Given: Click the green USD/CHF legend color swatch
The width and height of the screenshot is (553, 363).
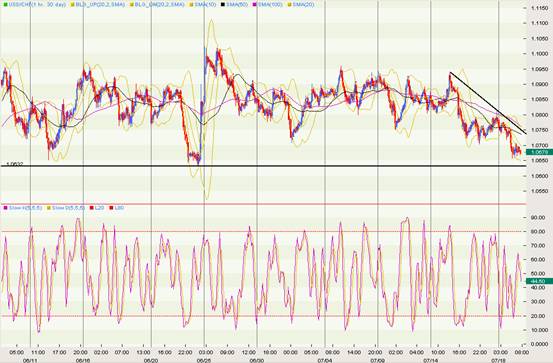Looking at the screenshot, I should point(5,5).
